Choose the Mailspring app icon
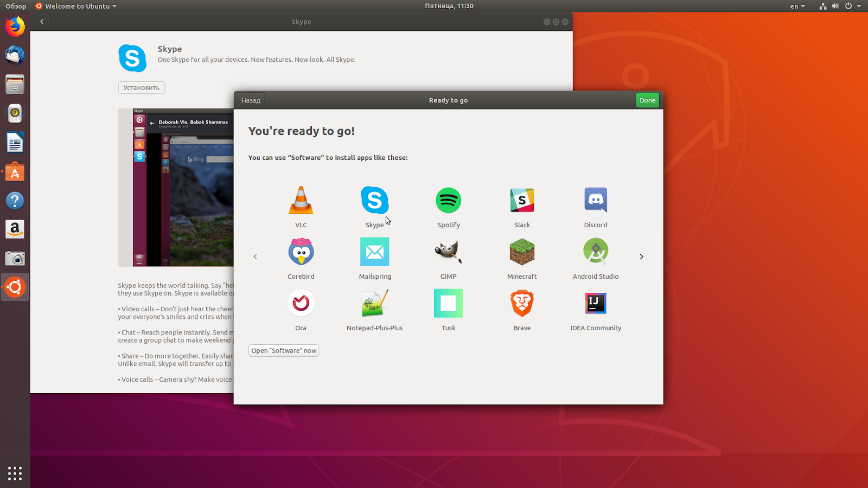868x488 pixels. click(x=375, y=252)
